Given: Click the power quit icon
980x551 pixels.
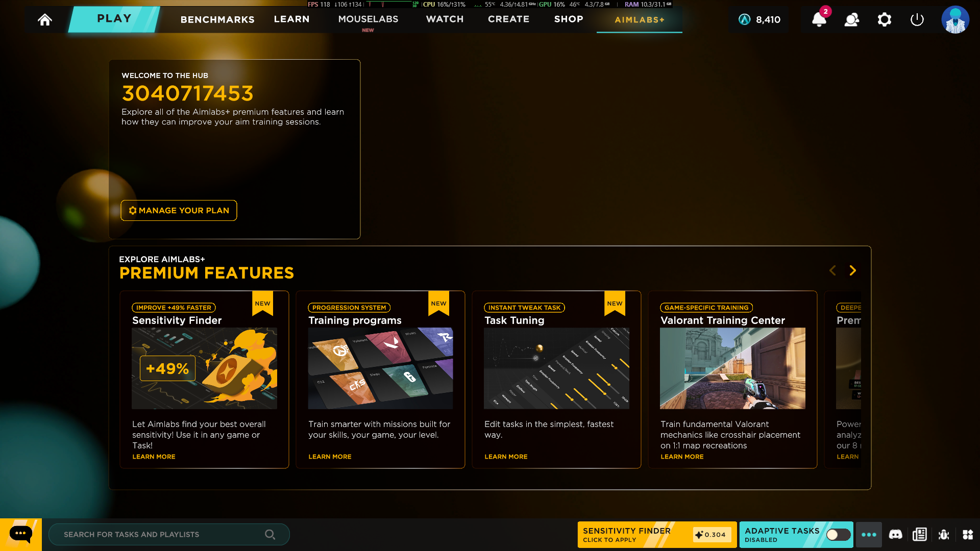Looking at the screenshot, I should coord(917,19).
